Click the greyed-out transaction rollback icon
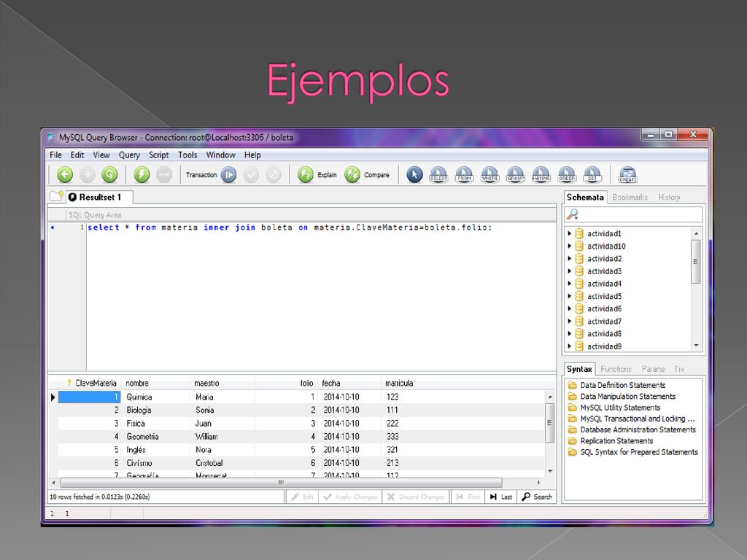Screen dimensions: 747x560 pyautogui.click(x=274, y=175)
